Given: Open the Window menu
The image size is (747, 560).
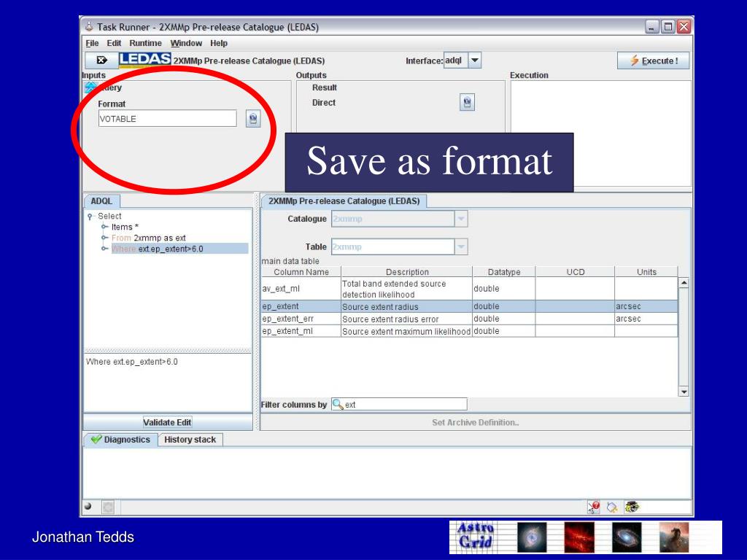Looking at the screenshot, I should click(186, 43).
